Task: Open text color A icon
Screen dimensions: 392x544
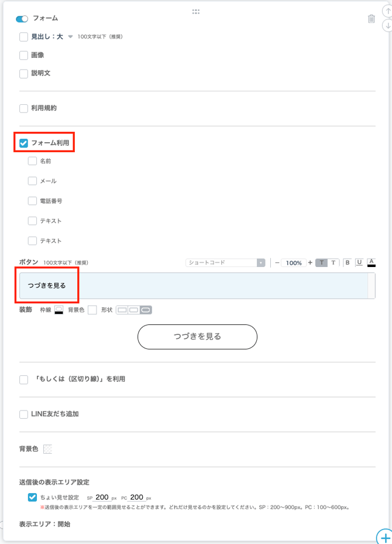Action: point(371,263)
